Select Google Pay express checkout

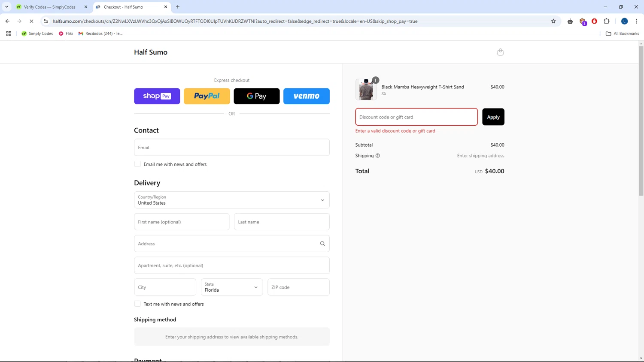coord(257,96)
